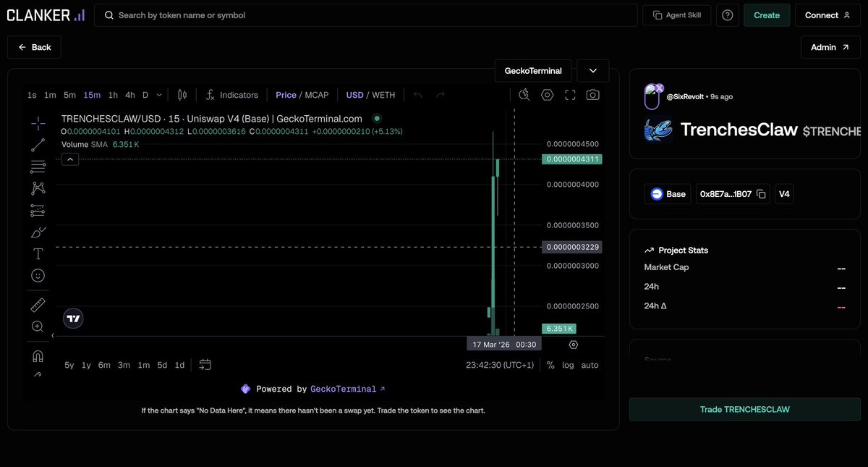The image size is (868, 467).
Task: Select the 5m interval
Action: 69,95
